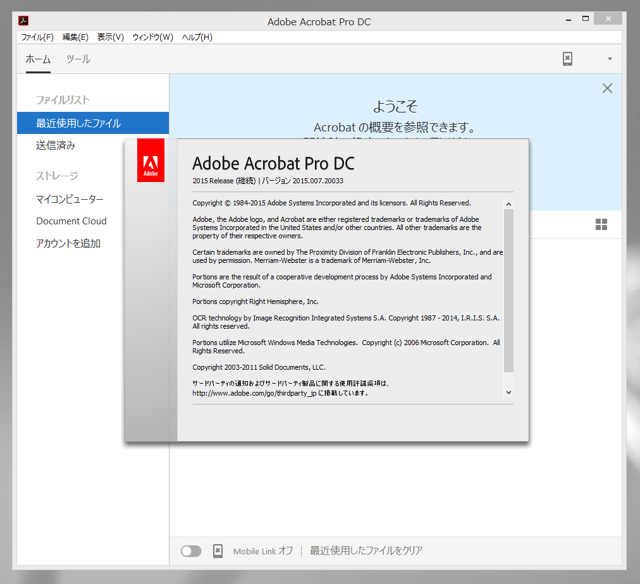Click Copyright 2003-2011 Solid Documents line
640x584 pixels.
(259, 367)
